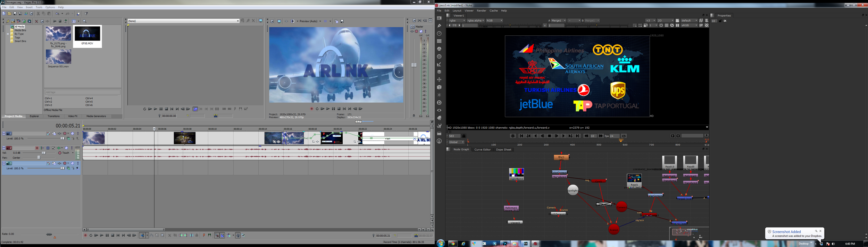Open the (None) dropdown in Vegas trimmer
Screen dimensions: 868x247
[x=183, y=21]
